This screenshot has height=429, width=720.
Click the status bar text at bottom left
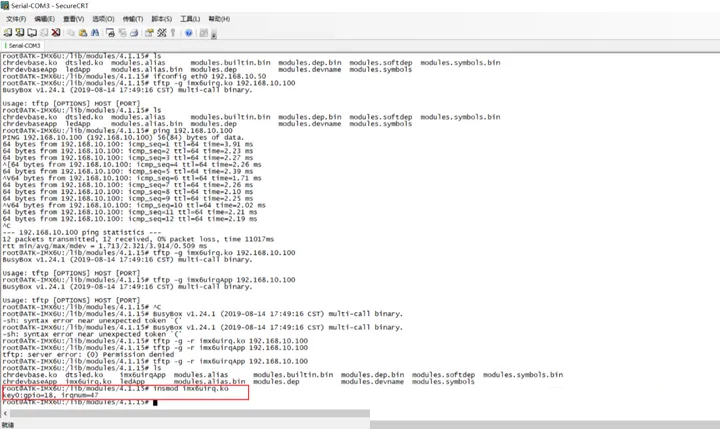(8, 425)
